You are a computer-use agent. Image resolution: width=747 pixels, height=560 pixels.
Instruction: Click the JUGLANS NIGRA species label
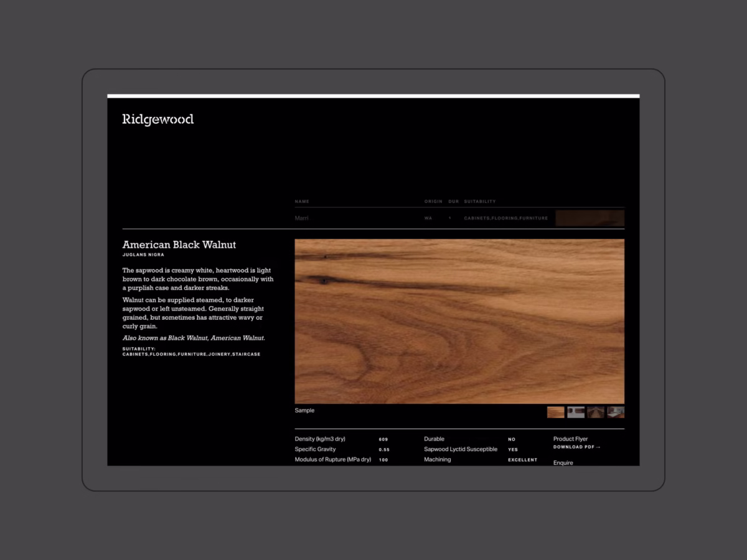pyautogui.click(x=143, y=254)
